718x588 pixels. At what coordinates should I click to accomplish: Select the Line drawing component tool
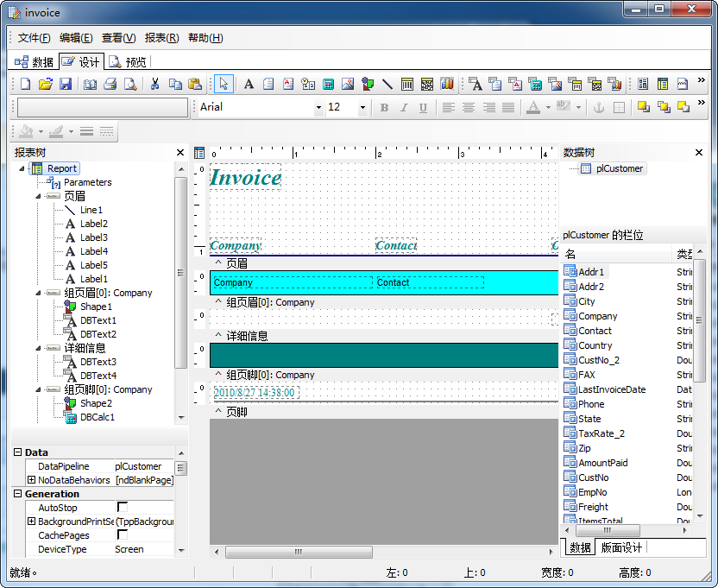[387, 84]
